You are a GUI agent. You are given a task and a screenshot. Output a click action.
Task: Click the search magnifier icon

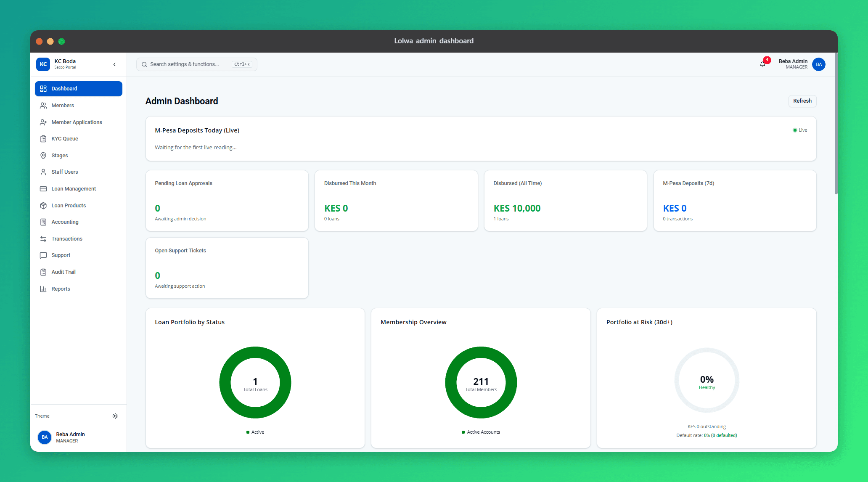coord(144,64)
